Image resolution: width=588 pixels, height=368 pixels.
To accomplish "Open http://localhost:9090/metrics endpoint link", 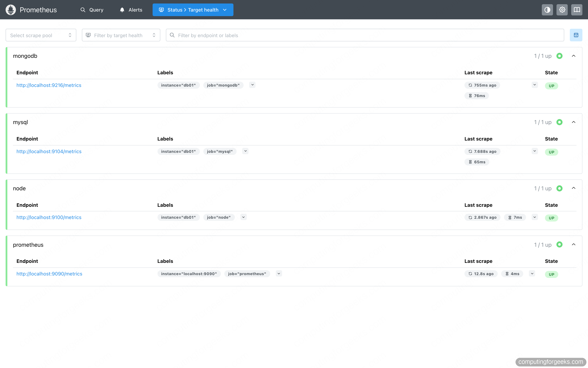I will pos(49,274).
